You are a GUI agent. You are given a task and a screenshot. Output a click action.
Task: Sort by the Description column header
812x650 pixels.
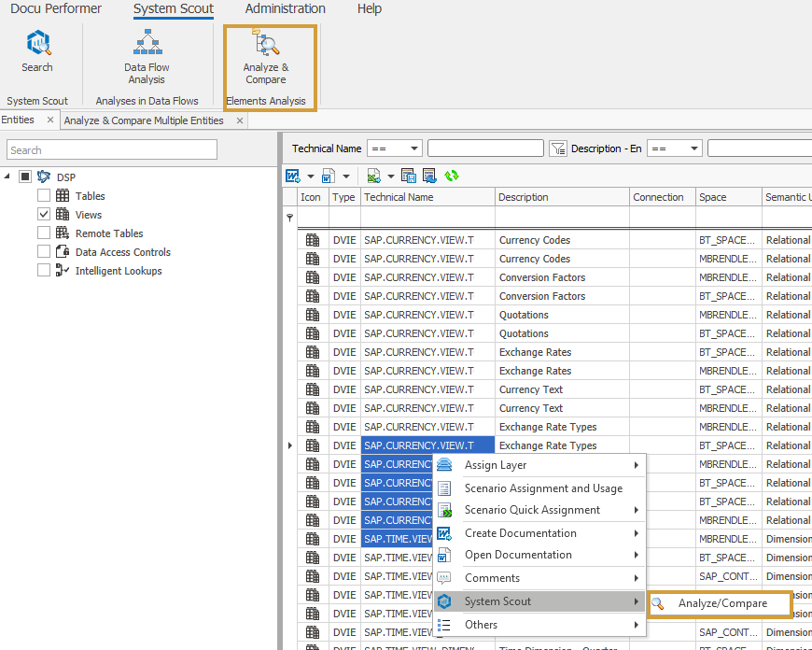pos(560,197)
